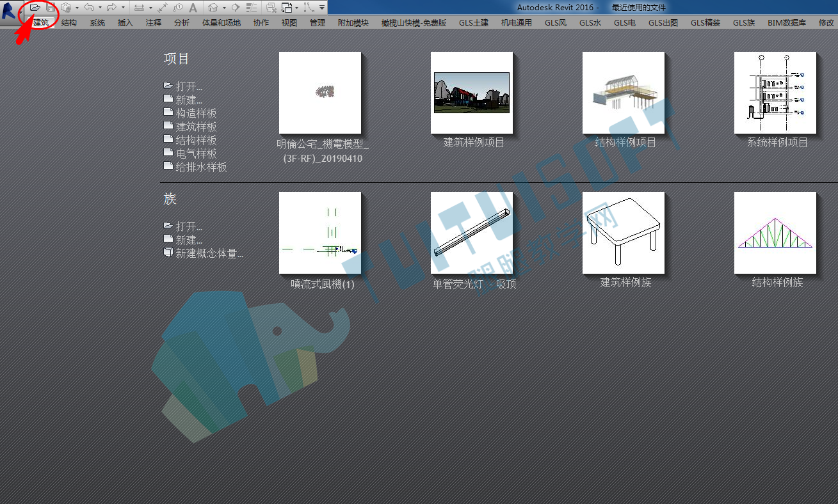
Task: Click the Switch Windows icon
Action: coord(287,7)
